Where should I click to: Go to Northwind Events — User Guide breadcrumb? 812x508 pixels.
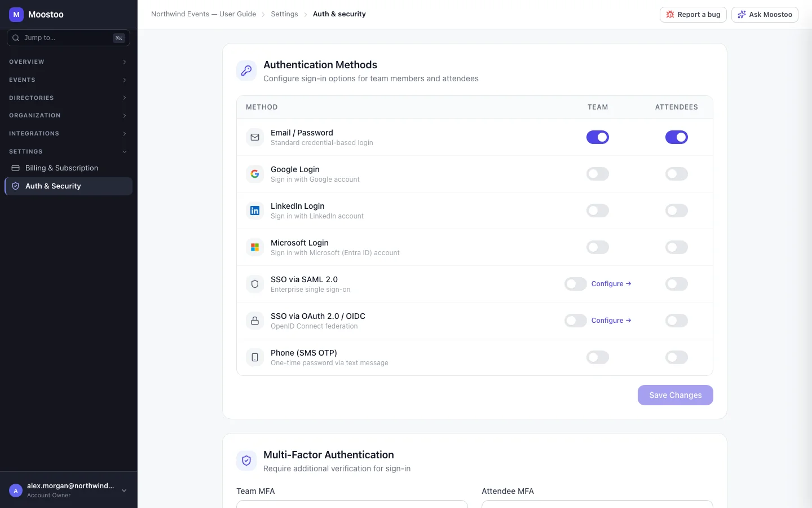pos(204,14)
